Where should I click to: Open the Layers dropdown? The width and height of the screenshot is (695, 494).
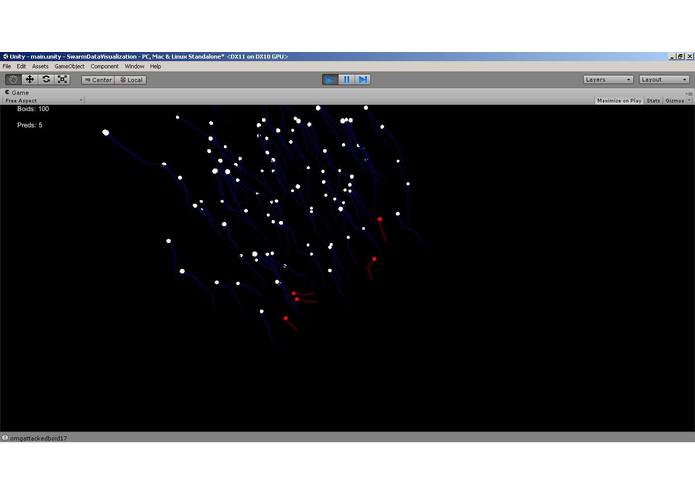pyautogui.click(x=608, y=80)
